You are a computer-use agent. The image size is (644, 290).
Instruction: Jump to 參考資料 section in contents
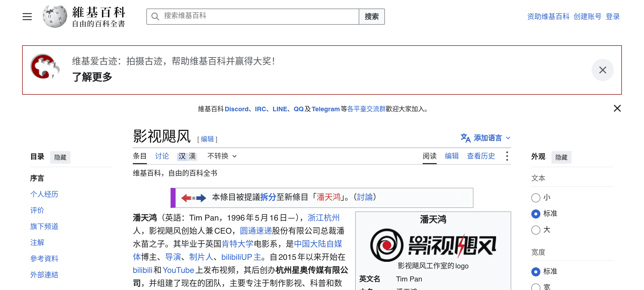click(x=44, y=259)
